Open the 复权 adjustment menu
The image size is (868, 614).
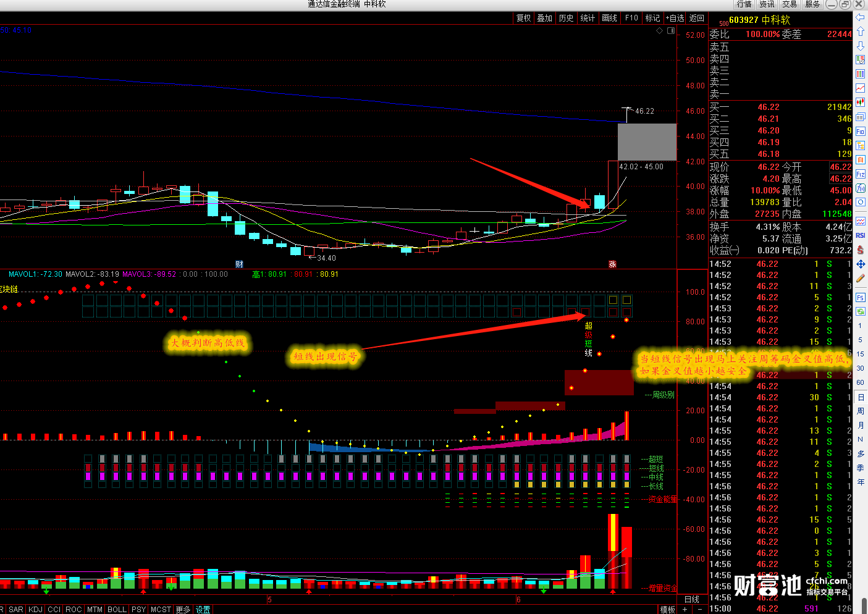(523, 19)
